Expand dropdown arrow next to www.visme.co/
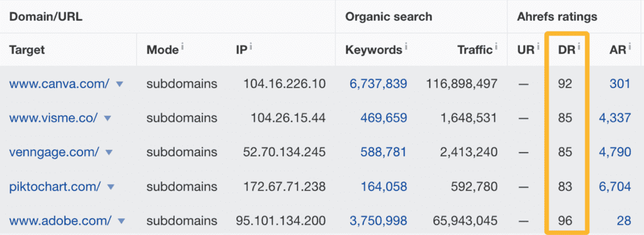Image resolution: width=644 pixels, height=235 pixels. coord(108,118)
